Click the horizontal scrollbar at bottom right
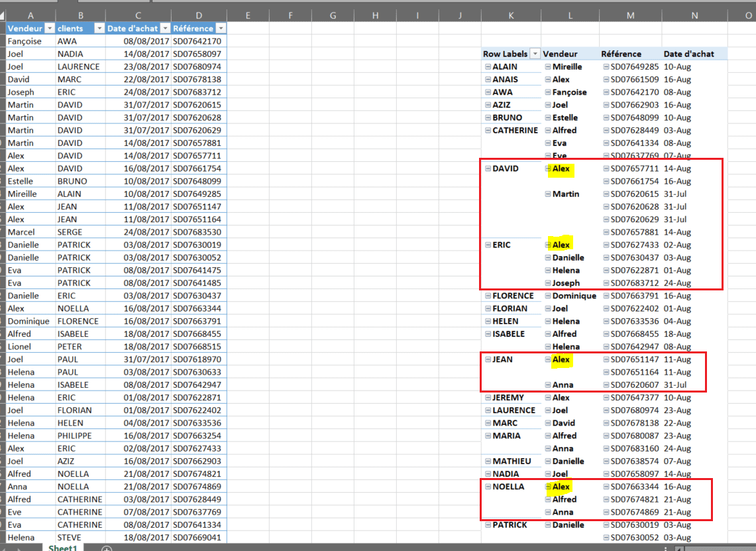 click(x=716, y=548)
